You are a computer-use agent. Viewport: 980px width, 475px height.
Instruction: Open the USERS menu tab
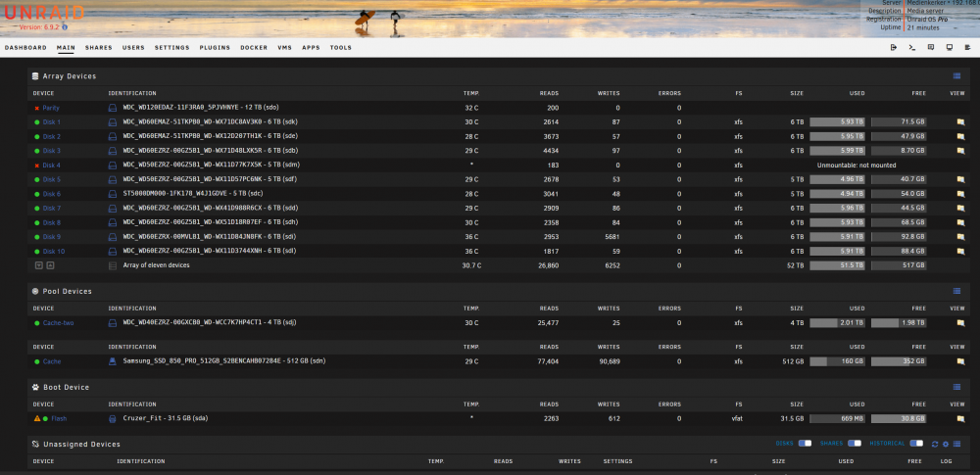[133, 47]
